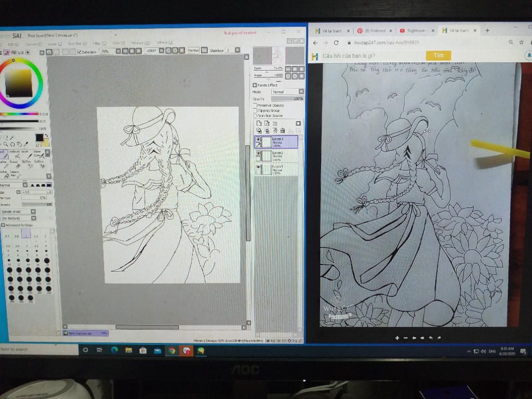Open the zoom percentage dropdown in toolbar
The image size is (532, 399).
coord(118,51)
